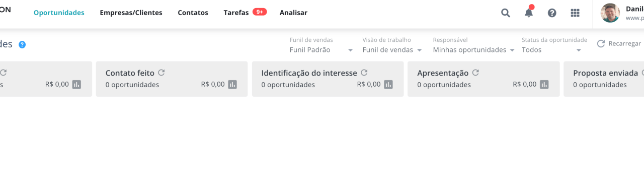The image size is (644, 187).
Task: Open the search magnifier icon
Action: 506,13
